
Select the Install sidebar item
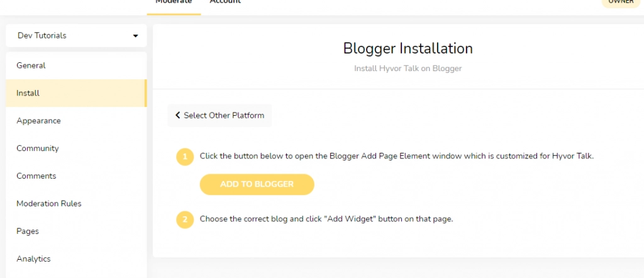pos(76,93)
